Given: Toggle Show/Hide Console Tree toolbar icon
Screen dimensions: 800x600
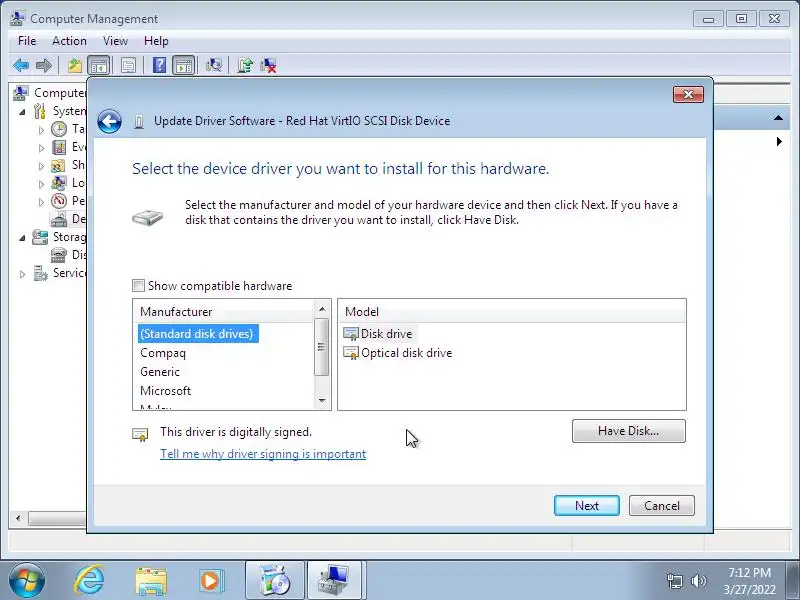Looking at the screenshot, I should pyautogui.click(x=98, y=65).
